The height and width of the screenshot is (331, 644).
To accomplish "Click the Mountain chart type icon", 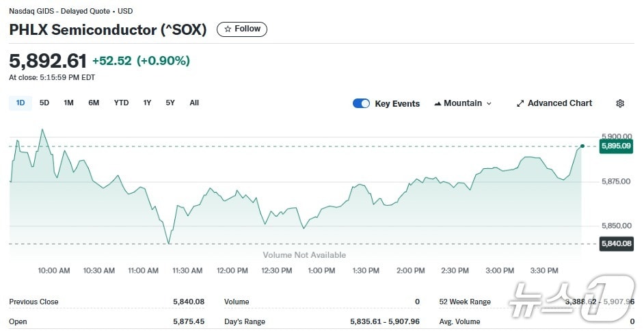I will [437, 104].
